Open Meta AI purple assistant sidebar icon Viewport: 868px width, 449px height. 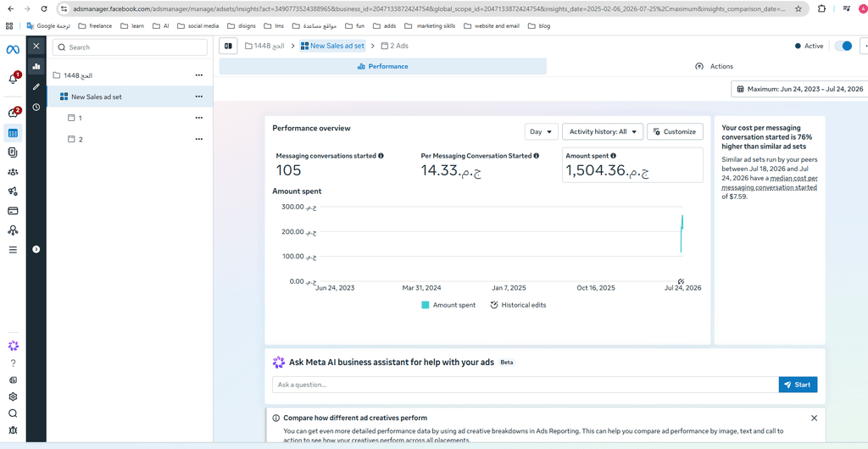14,346
